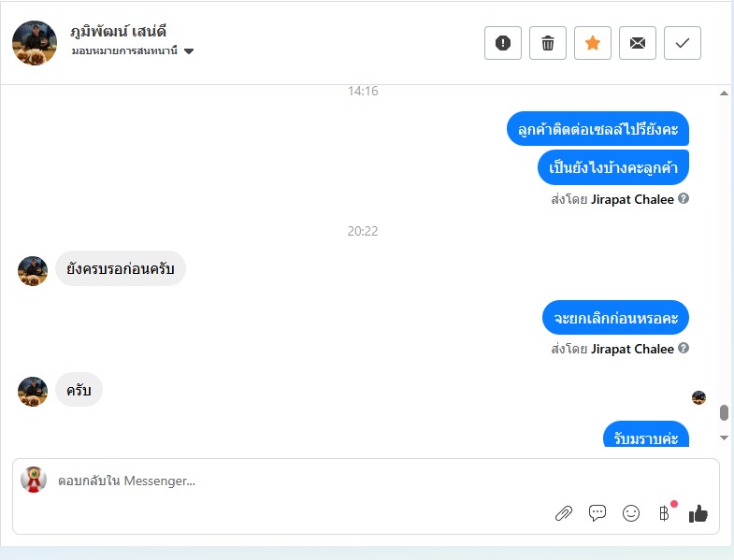Open saved replies speech bubble icon
This screenshot has height=560, width=734.
tap(597, 513)
